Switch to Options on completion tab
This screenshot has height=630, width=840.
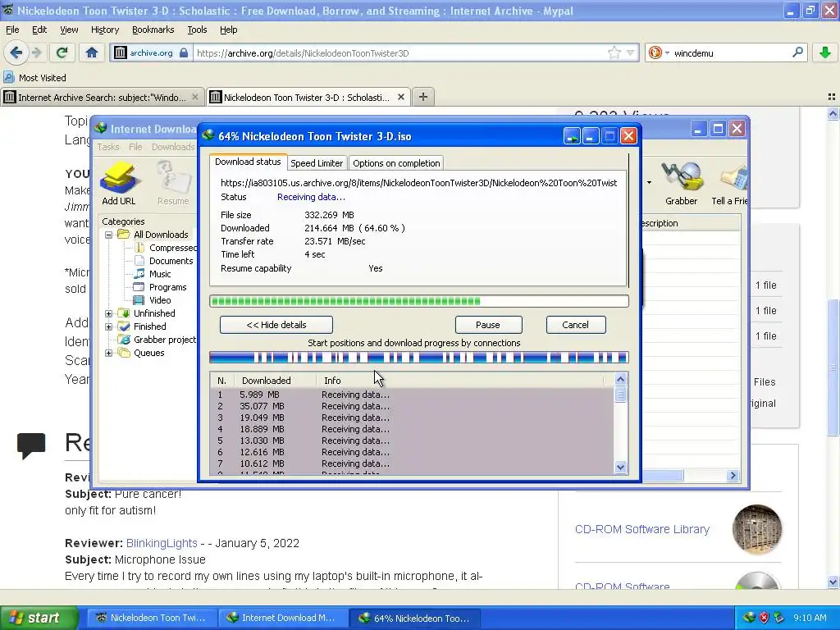[396, 163]
